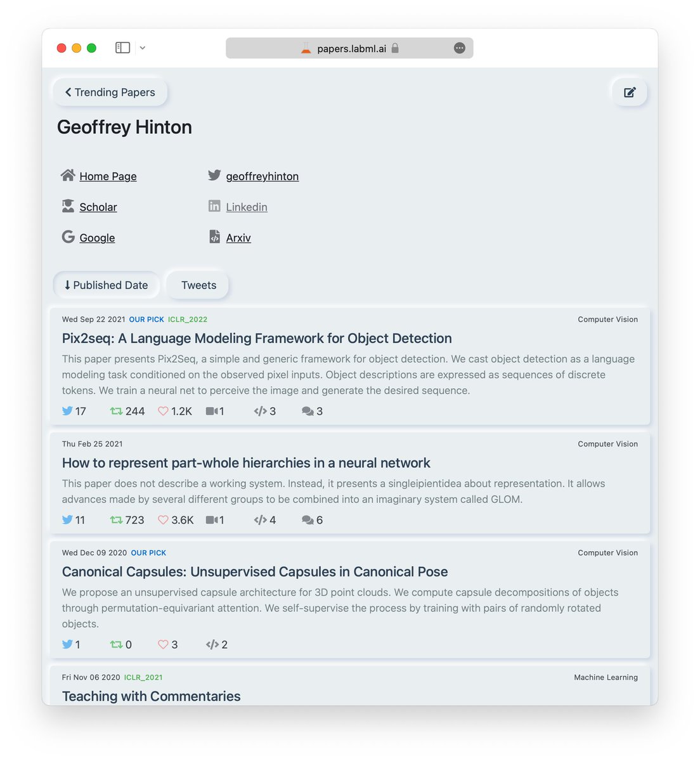Image resolution: width=700 pixels, height=761 pixels.
Task: Click the Google G icon
Action: (x=68, y=237)
